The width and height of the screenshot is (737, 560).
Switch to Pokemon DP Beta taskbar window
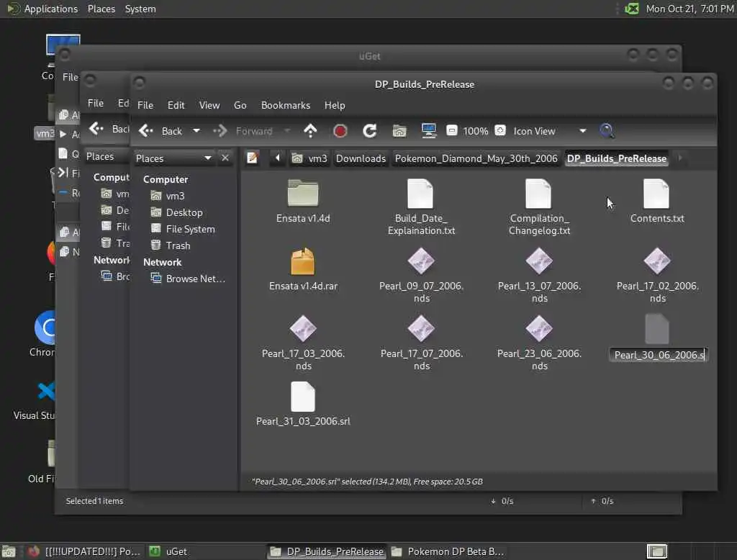pyautogui.click(x=448, y=551)
